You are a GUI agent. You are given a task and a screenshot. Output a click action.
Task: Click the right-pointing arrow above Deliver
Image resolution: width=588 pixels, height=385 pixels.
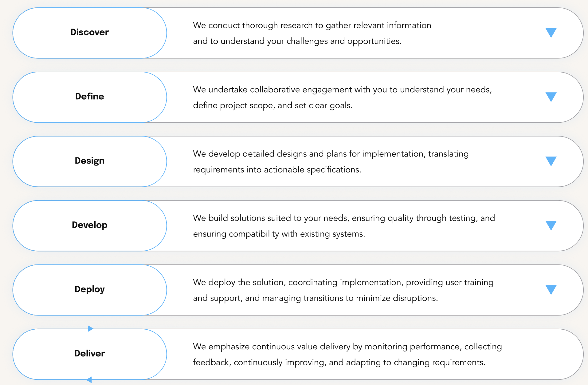coord(90,329)
